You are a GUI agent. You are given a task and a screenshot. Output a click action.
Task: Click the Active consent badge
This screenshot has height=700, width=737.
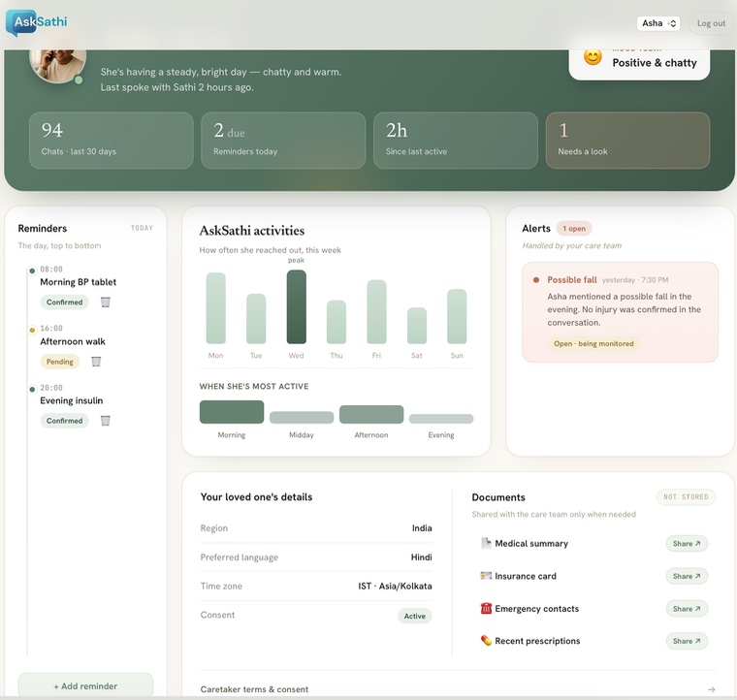point(415,616)
